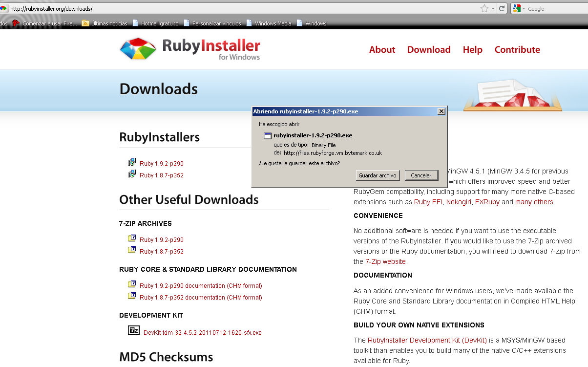
Task: Click the Ruby 1.9.2-p290 installer link
Action: 162,164
